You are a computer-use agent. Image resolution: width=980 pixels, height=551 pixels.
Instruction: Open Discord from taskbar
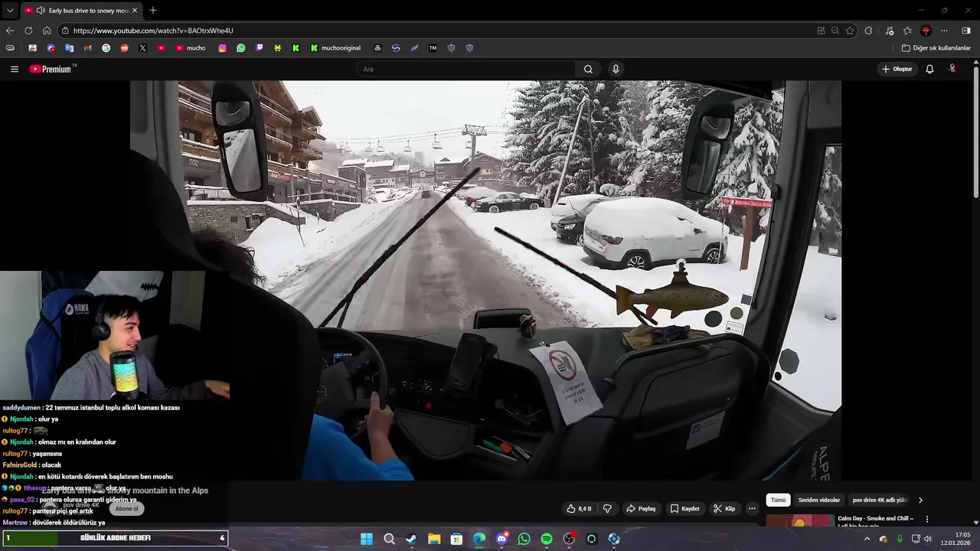click(501, 539)
